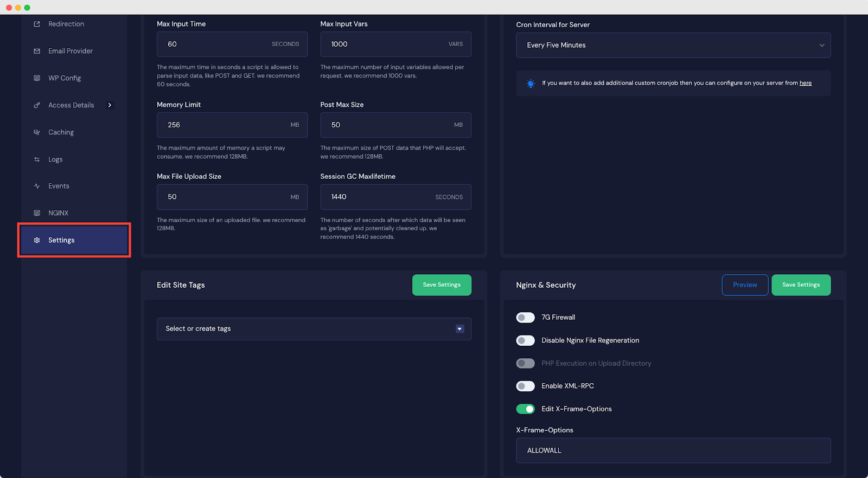Click the lightbulb tip icon
The image size is (868, 478).
tap(531, 83)
